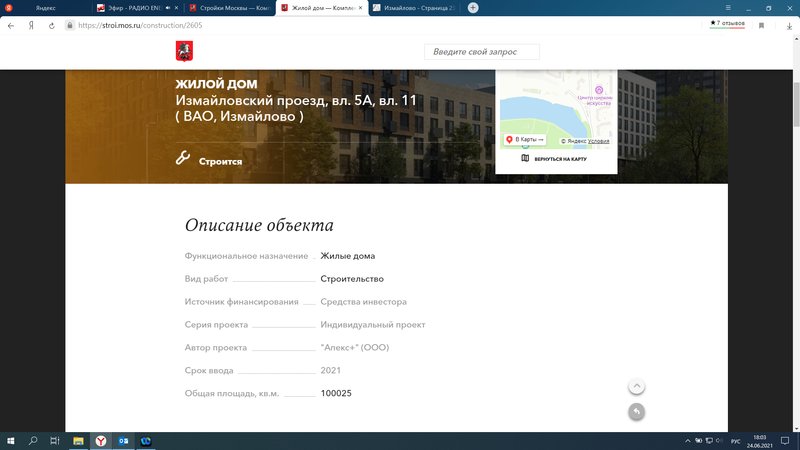Image resolution: width=800 pixels, height=450 pixels.
Task: Click the Yandex map thumbnail
Action: coord(556,109)
